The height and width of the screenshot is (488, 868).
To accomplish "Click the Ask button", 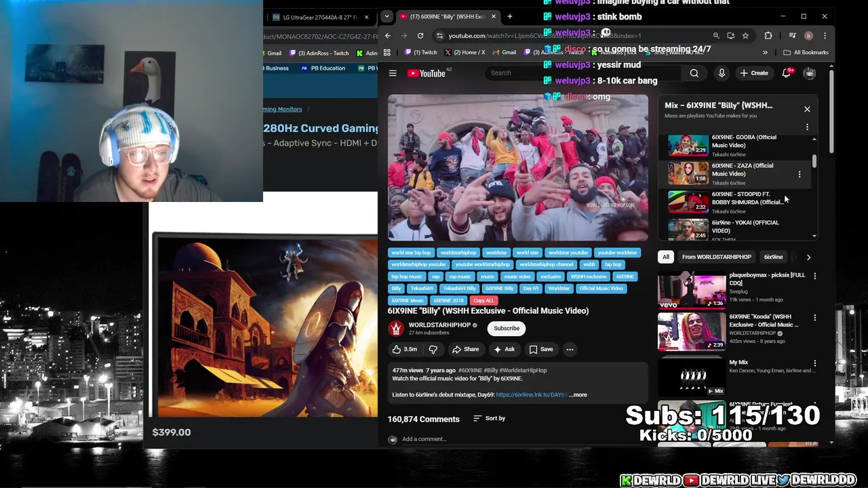I will pos(504,349).
